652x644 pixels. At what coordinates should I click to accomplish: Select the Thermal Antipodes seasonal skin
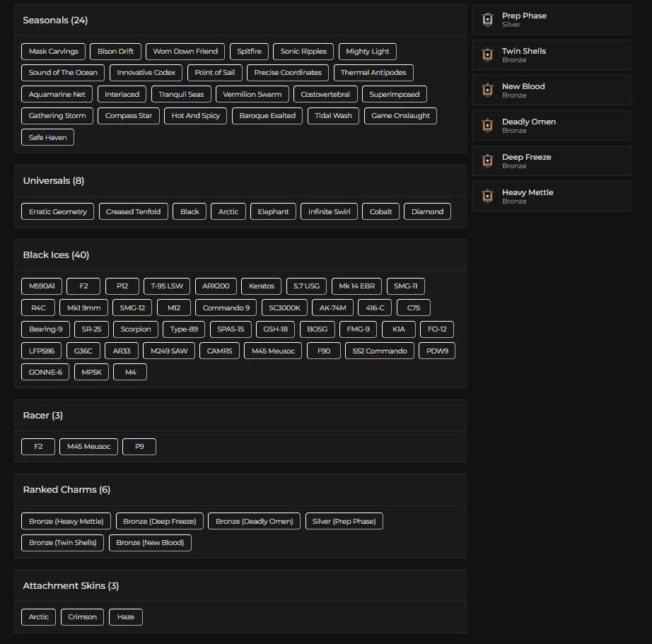(373, 72)
